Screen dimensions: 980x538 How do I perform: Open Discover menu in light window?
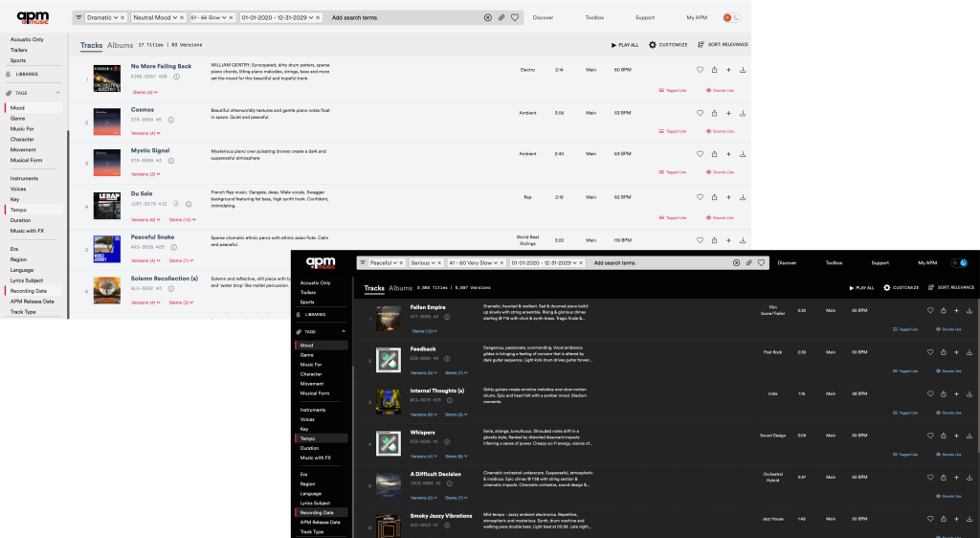[x=544, y=17]
